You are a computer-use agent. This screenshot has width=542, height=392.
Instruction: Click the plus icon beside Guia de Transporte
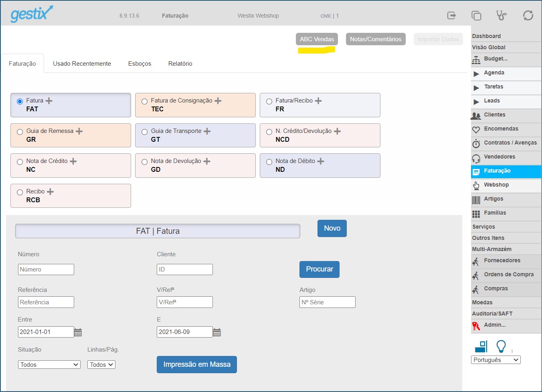tap(207, 131)
